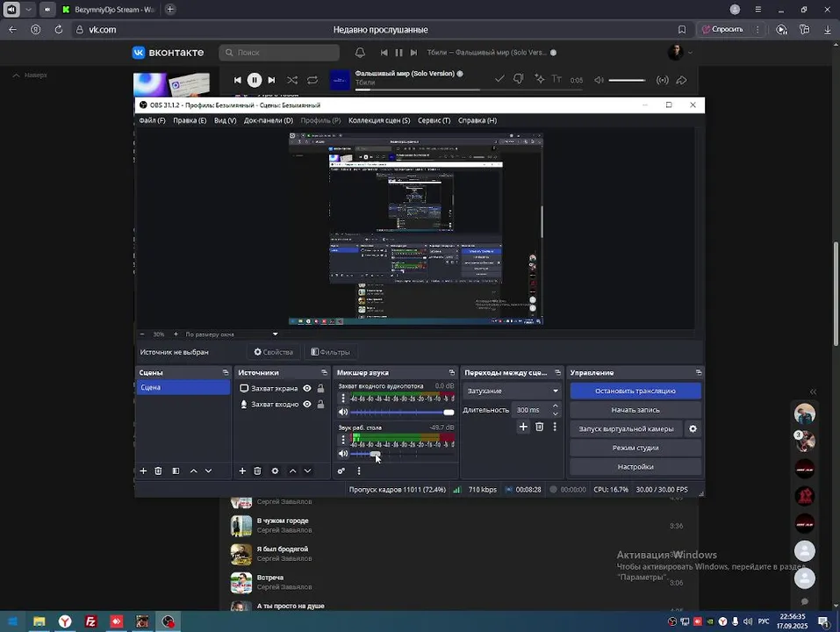Zoom out preview with minus icon
Viewport: 840px width, 632px height.
click(142, 334)
